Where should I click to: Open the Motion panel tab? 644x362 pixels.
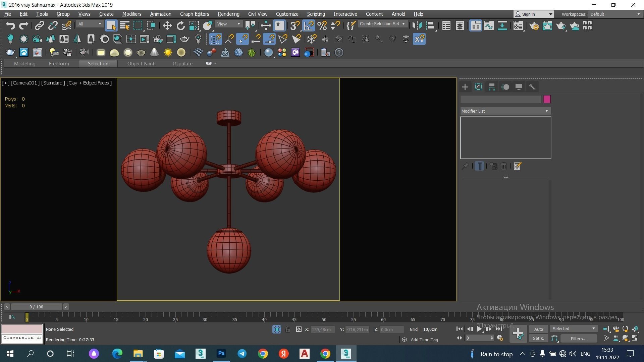point(505,87)
